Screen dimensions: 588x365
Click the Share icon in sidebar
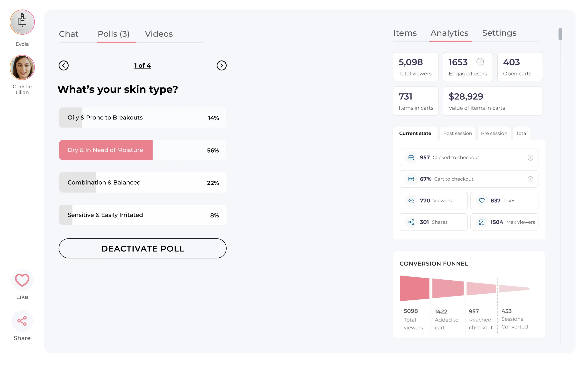pos(22,321)
